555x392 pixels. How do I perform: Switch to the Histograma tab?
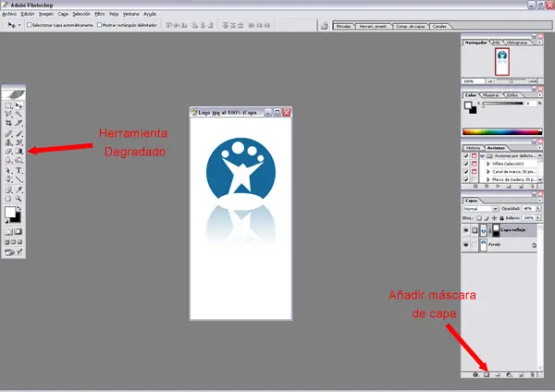pyautogui.click(x=517, y=43)
